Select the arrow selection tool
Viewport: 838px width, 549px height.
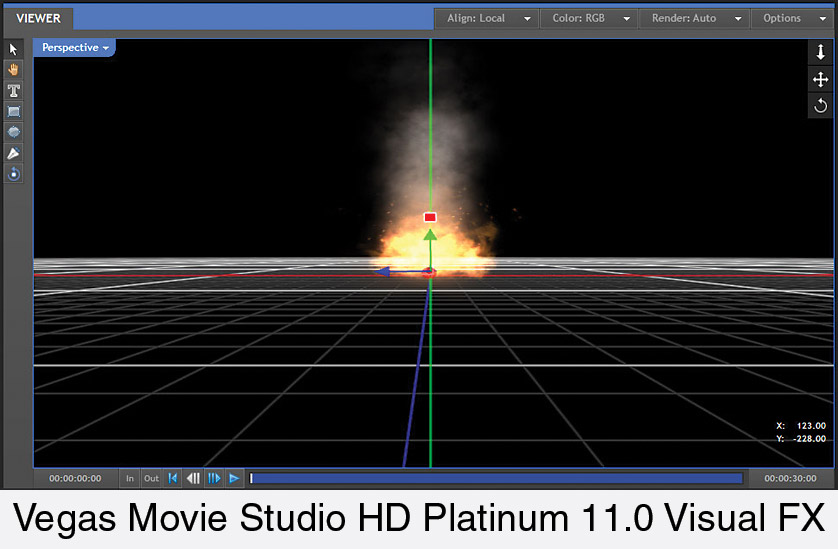point(13,49)
